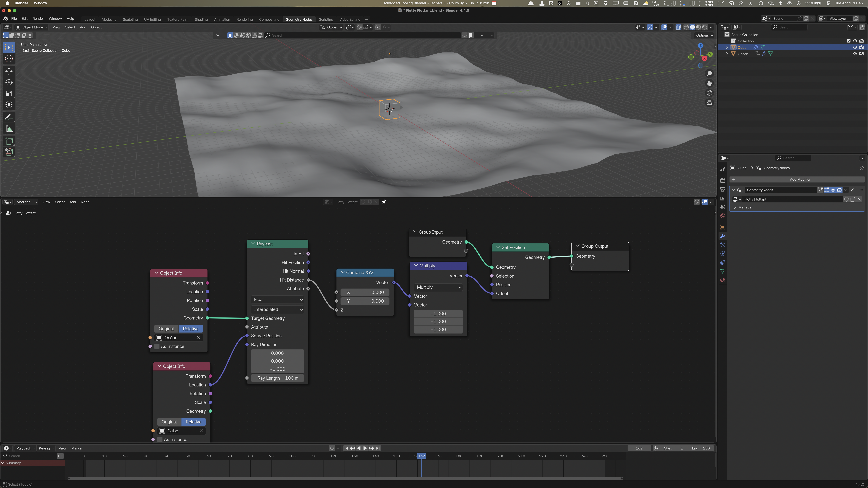
Task: Click the Add Modifier button
Action: (x=797, y=179)
